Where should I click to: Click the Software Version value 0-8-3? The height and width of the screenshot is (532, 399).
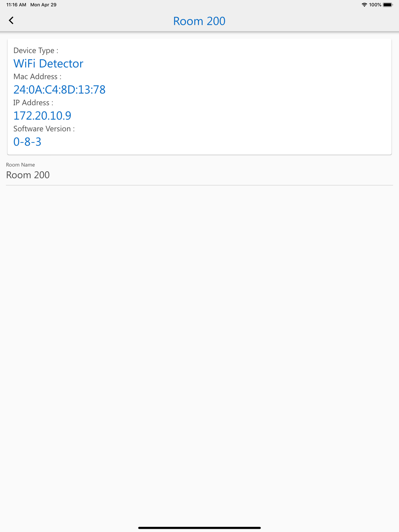point(27,142)
